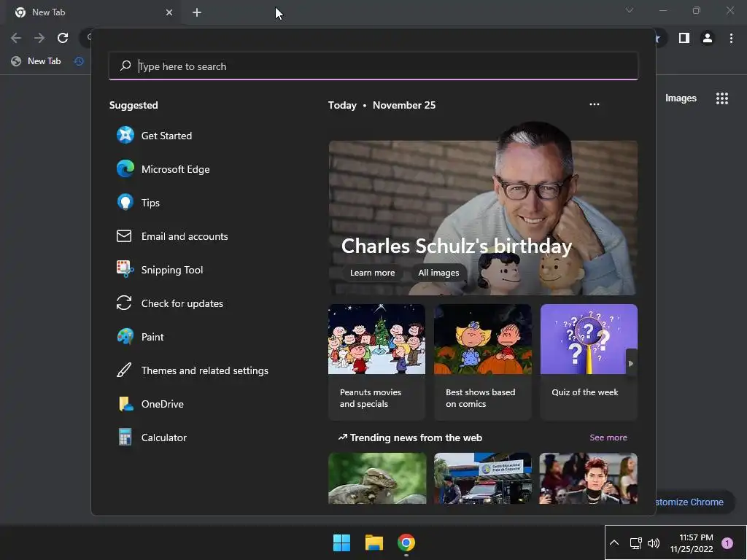Screen dimensions: 747x560
Task: Open Google apps grid in Chrome
Action: point(722,98)
